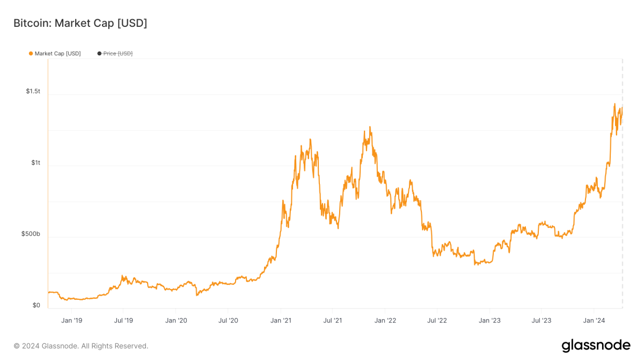This screenshot has width=644, height=362.
Task: Click the glassnode logo
Action: tap(596, 346)
